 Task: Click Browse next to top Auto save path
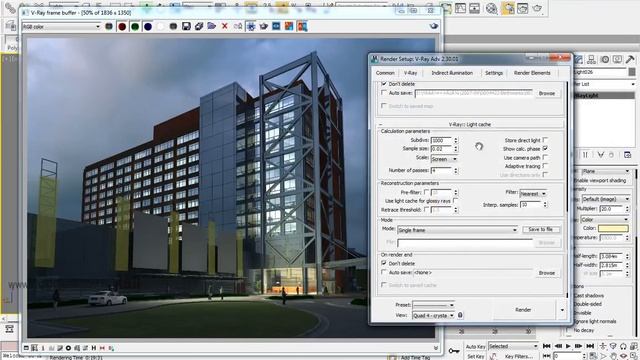[547, 93]
